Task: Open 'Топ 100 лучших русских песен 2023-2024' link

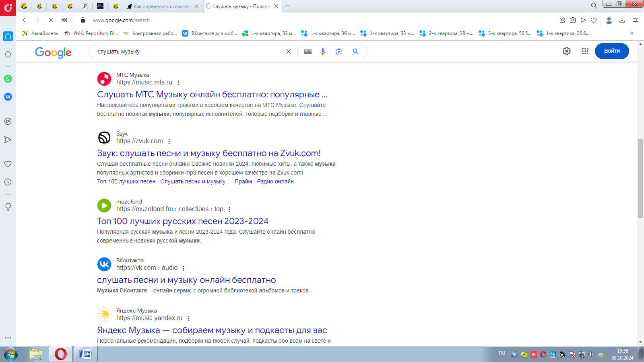Action: point(182,221)
